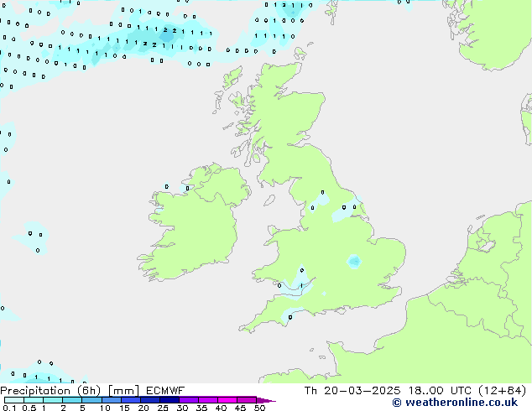The height and width of the screenshot is (411, 532).
Task: Click the "Th 20-03-2025" date text
Action: point(352,391)
